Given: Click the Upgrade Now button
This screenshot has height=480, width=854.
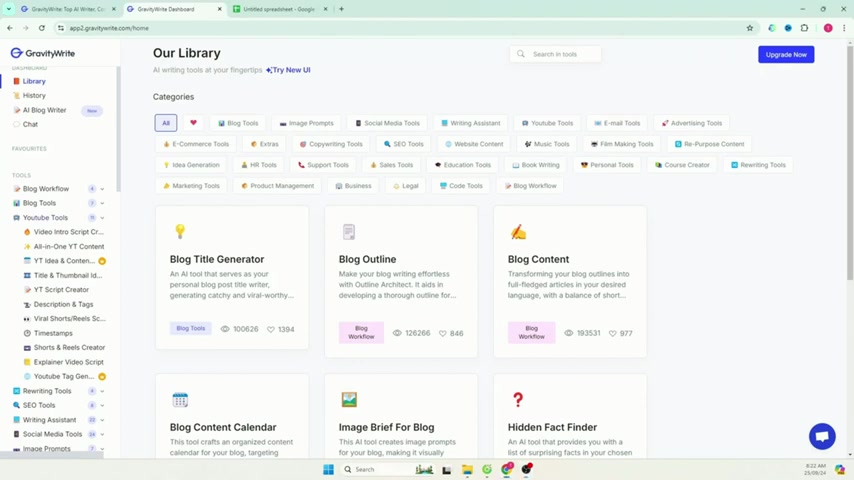Looking at the screenshot, I should point(786,54).
